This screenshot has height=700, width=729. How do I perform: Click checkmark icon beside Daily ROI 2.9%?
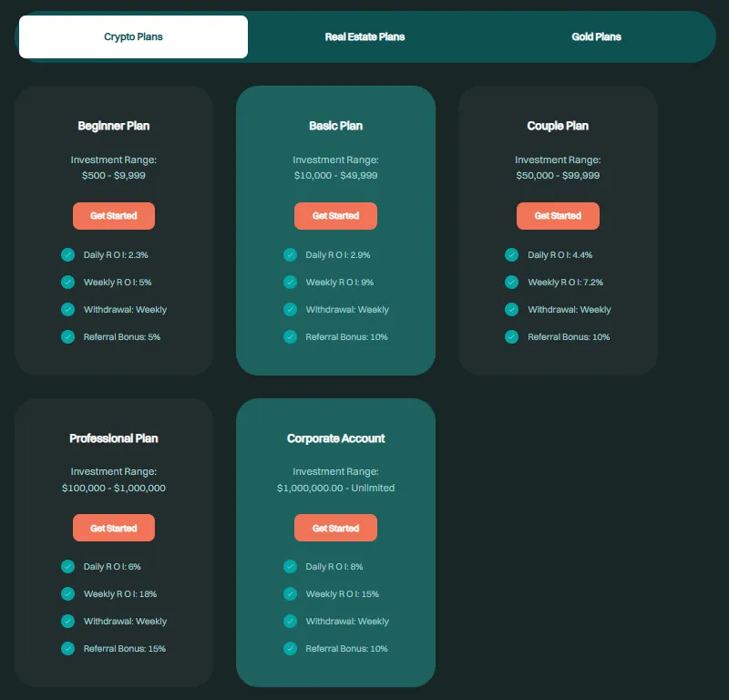click(x=290, y=255)
